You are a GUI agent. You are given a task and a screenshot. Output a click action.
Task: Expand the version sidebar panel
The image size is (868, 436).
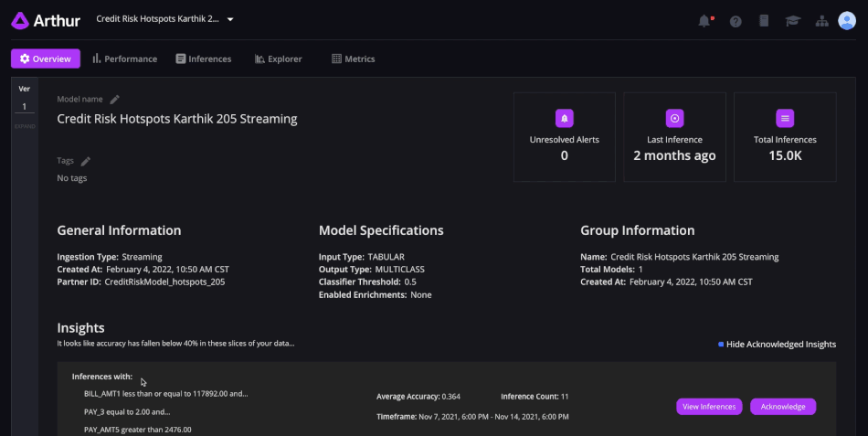[25, 126]
